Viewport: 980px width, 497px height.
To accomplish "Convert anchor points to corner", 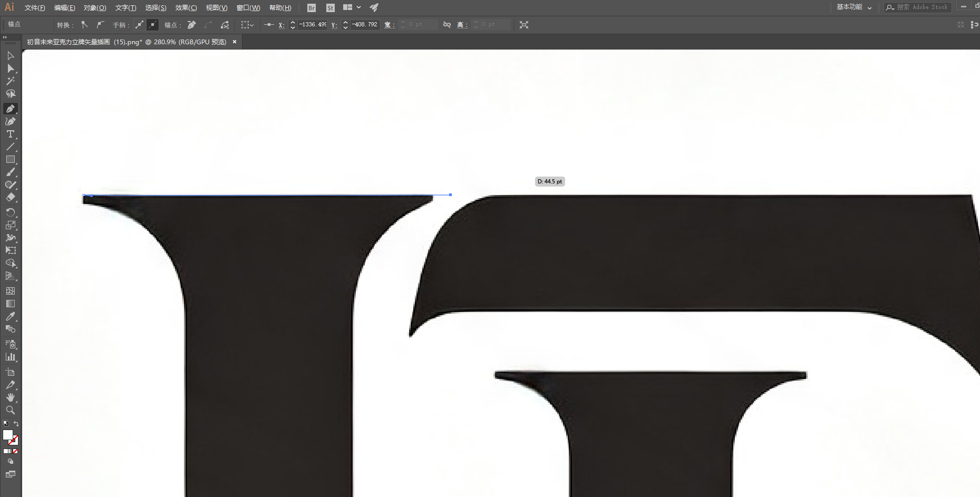I will pyautogui.click(x=84, y=25).
